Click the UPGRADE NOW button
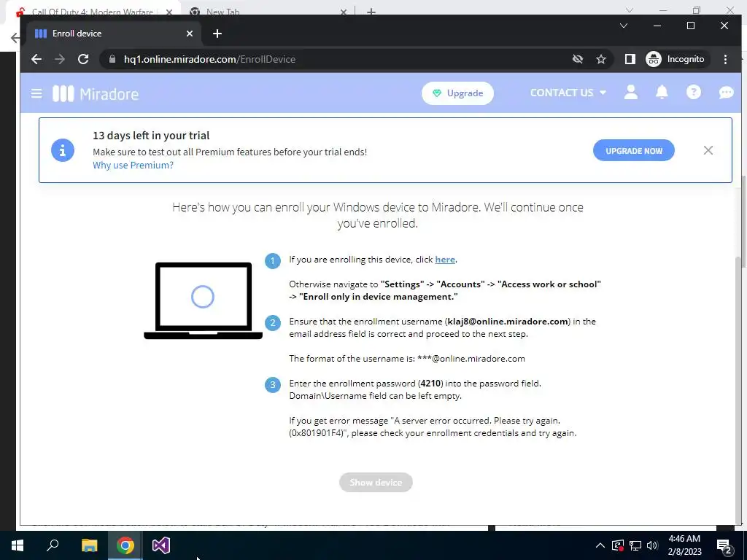This screenshot has height=560, width=747. (x=634, y=150)
